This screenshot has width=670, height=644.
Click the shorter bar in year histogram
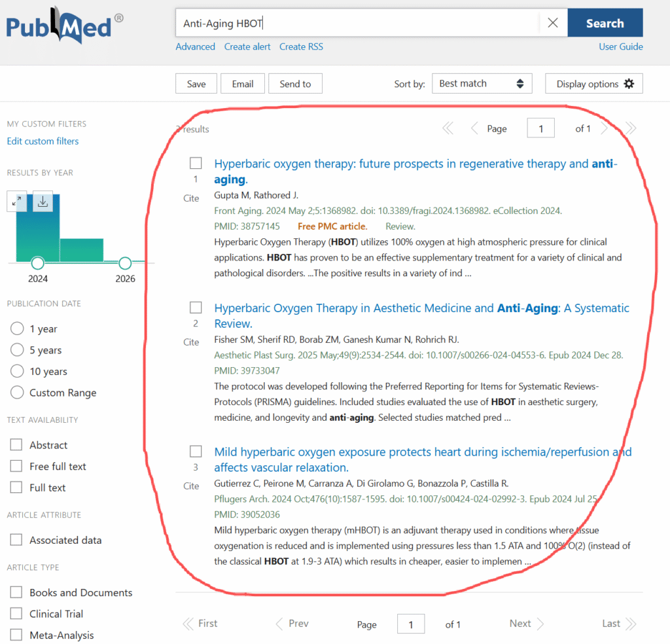pos(81,250)
